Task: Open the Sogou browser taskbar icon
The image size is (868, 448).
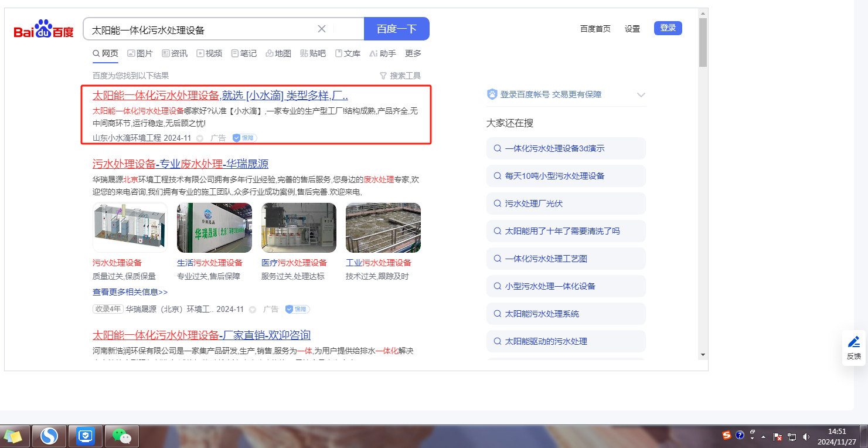Action: 49,436
